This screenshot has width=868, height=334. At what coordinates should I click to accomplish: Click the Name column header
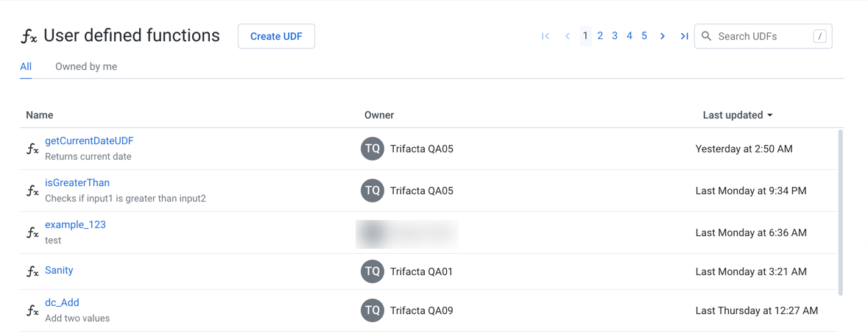40,115
